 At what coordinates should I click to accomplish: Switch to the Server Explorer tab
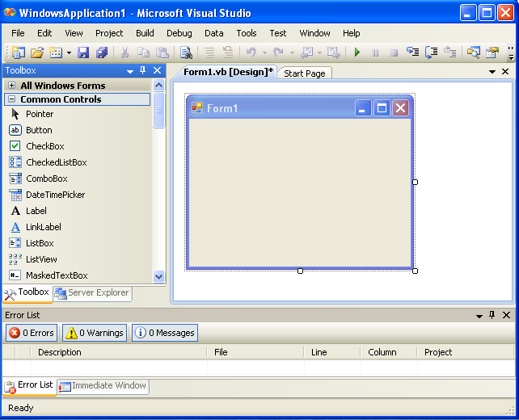pos(92,293)
